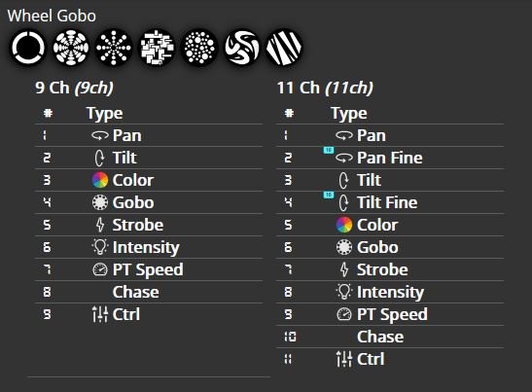Screen dimensions: 532x392
Task: Click the Gobo icon in 9 Ch mode
Action: pyautogui.click(x=100, y=202)
